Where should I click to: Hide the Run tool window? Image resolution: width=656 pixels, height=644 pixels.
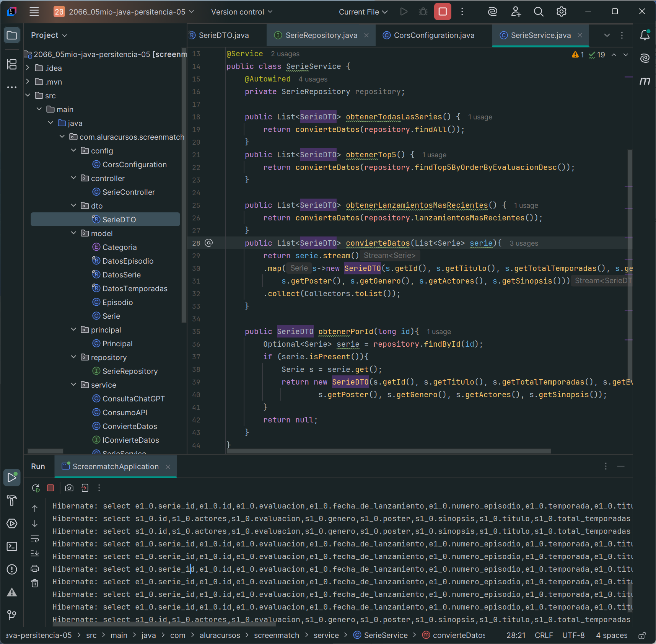coord(621,466)
